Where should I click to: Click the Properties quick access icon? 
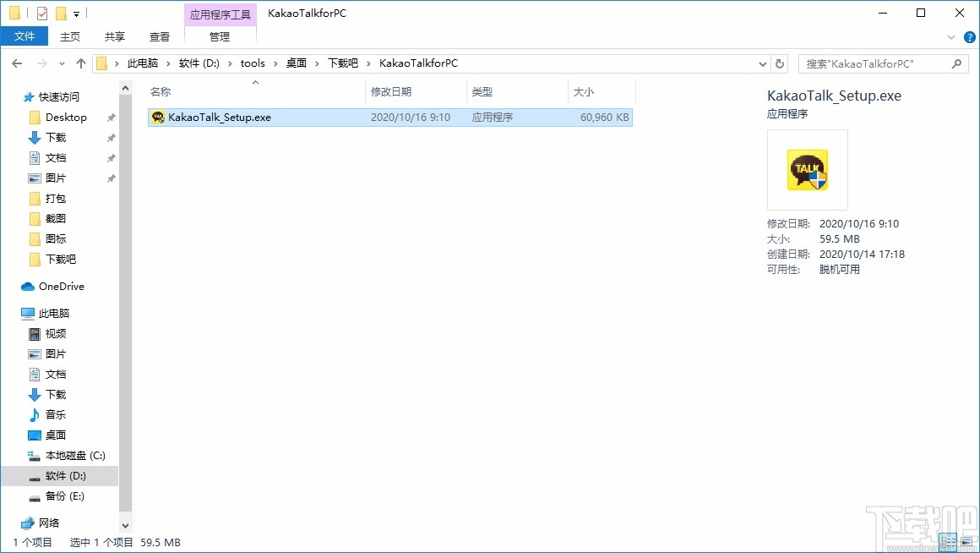42,14
